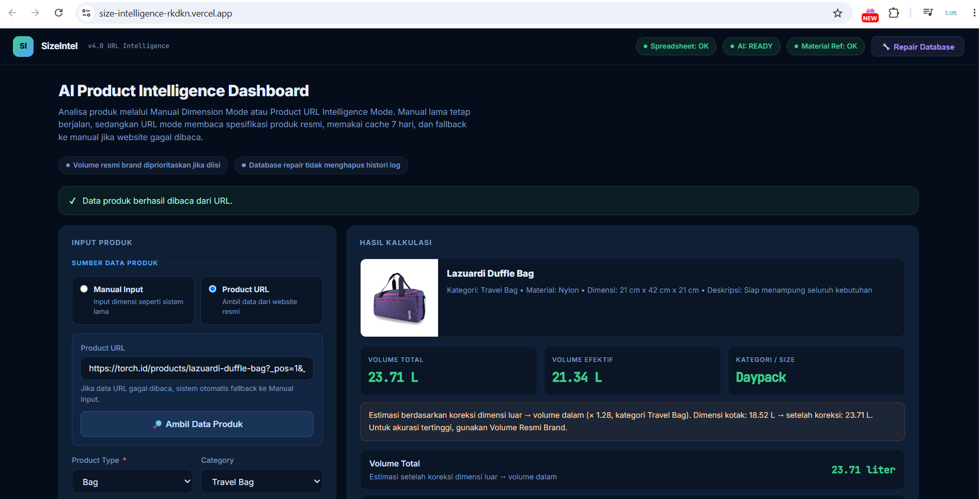Click the 21.34 L volume efektif value
Screen dimensions: 980x499
[x=577, y=377]
